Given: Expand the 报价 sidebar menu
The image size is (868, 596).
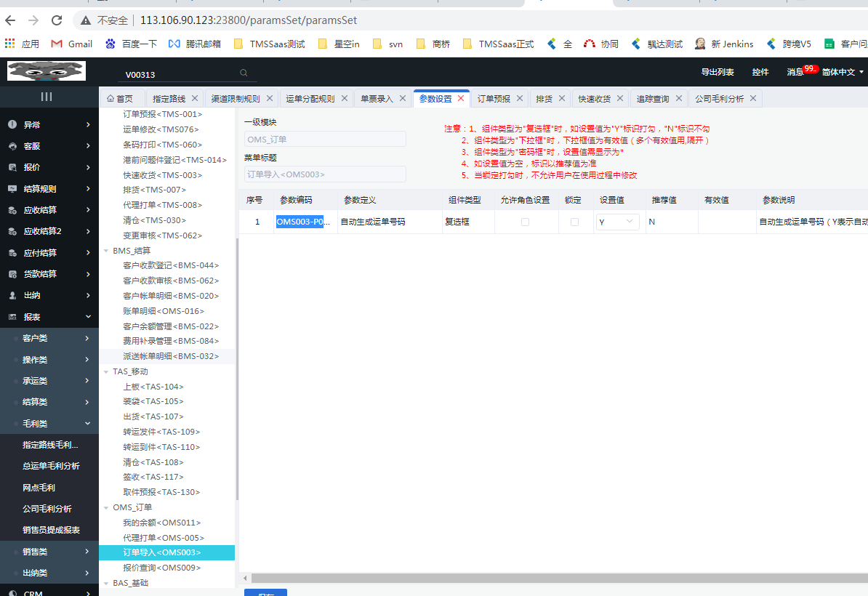Looking at the screenshot, I should point(49,167).
